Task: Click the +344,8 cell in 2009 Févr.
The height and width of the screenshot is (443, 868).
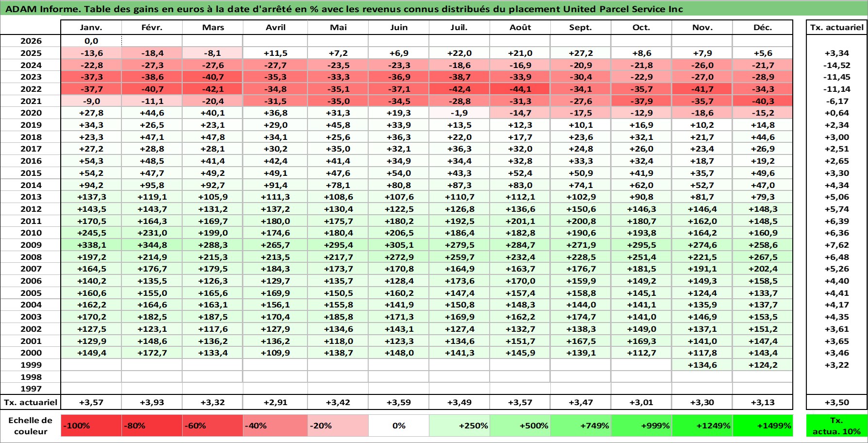Action: click(x=152, y=245)
